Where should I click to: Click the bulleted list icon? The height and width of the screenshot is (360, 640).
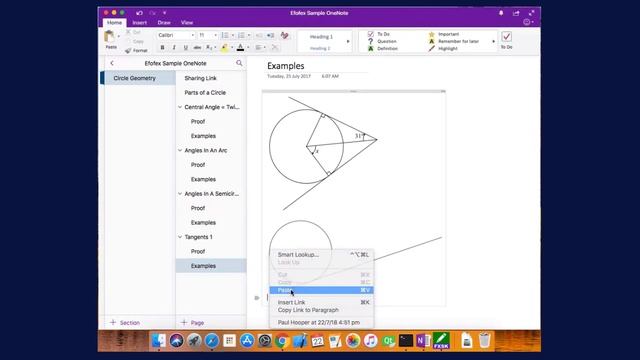pyautogui.click(x=225, y=36)
